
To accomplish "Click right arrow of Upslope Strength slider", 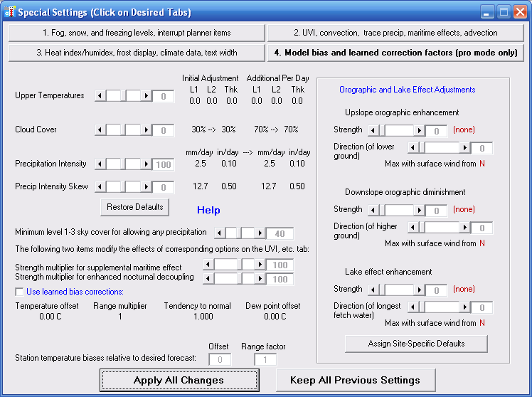I will click(419, 130).
